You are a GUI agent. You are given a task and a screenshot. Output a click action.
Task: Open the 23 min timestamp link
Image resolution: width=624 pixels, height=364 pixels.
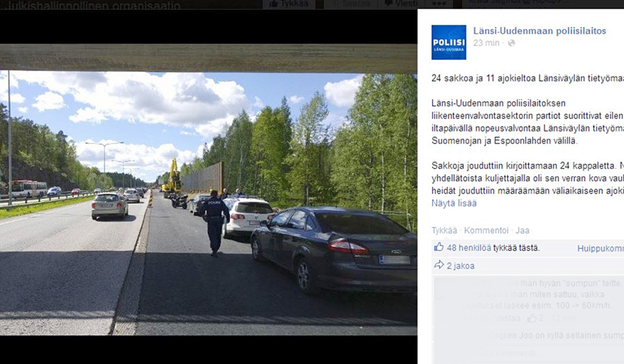486,43
